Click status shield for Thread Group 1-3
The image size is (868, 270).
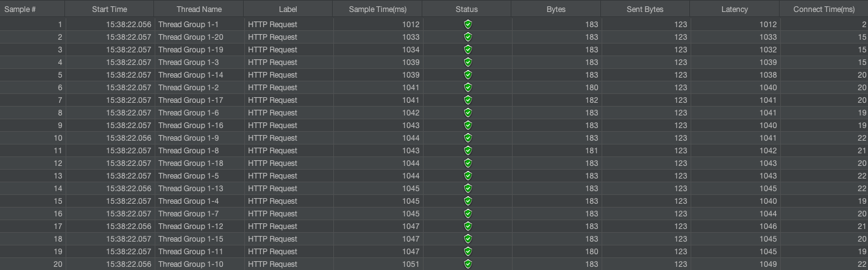click(468, 62)
